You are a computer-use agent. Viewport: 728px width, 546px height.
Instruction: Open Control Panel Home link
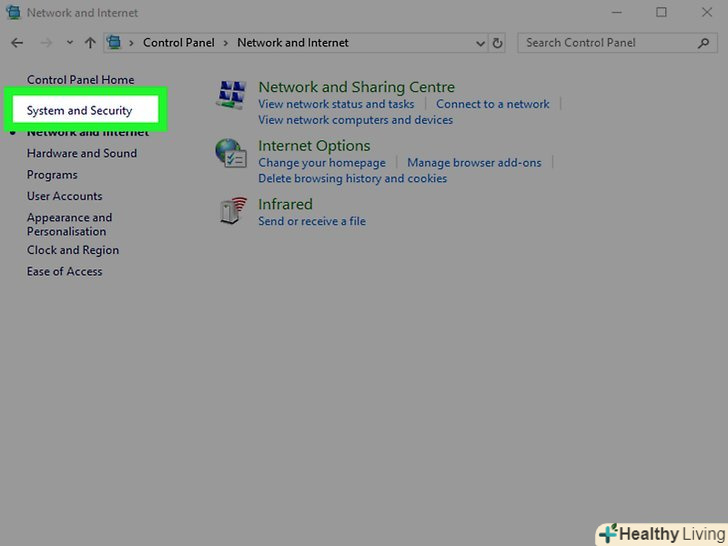81,80
